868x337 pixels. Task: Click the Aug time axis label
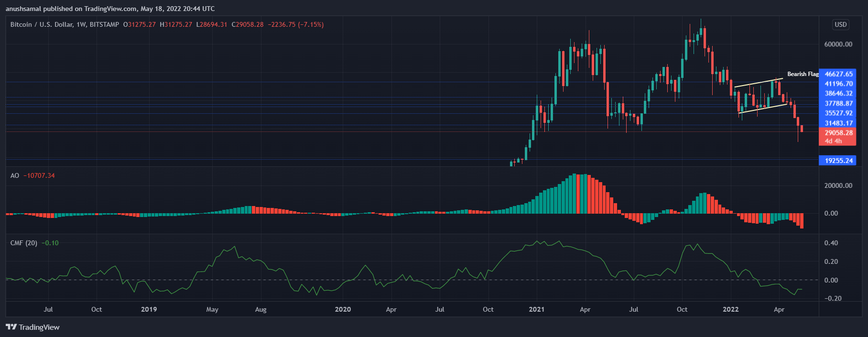(x=260, y=309)
